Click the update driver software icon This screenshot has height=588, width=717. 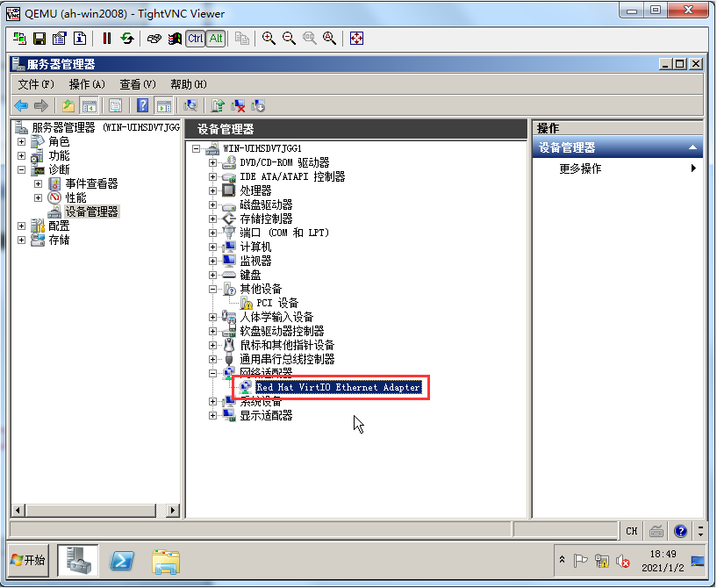coord(217,105)
